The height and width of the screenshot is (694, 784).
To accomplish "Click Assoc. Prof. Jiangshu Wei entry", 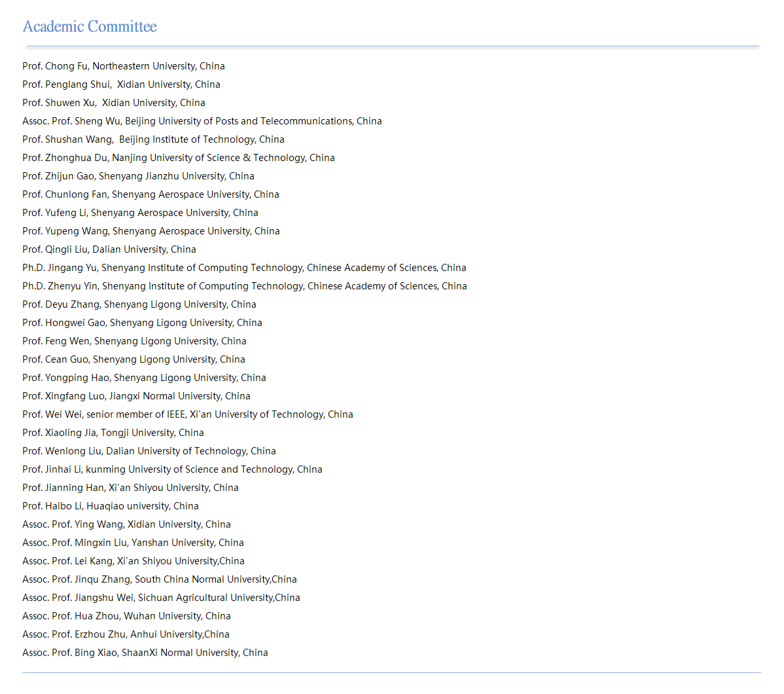I will pos(162,598).
